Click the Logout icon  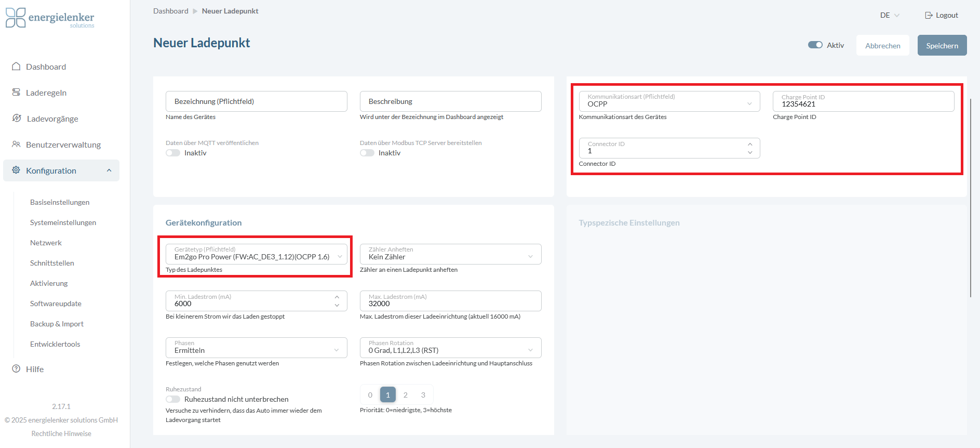point(929,15)
